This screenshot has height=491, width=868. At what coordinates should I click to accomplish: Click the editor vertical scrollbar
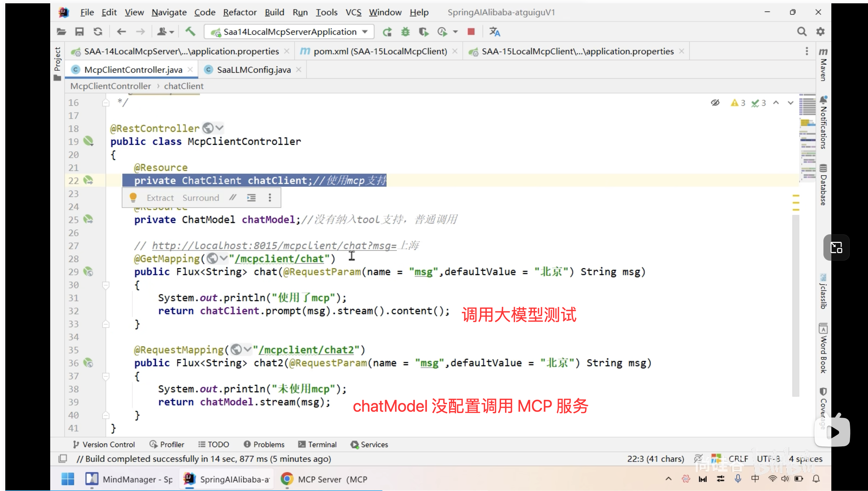[796, 304]
